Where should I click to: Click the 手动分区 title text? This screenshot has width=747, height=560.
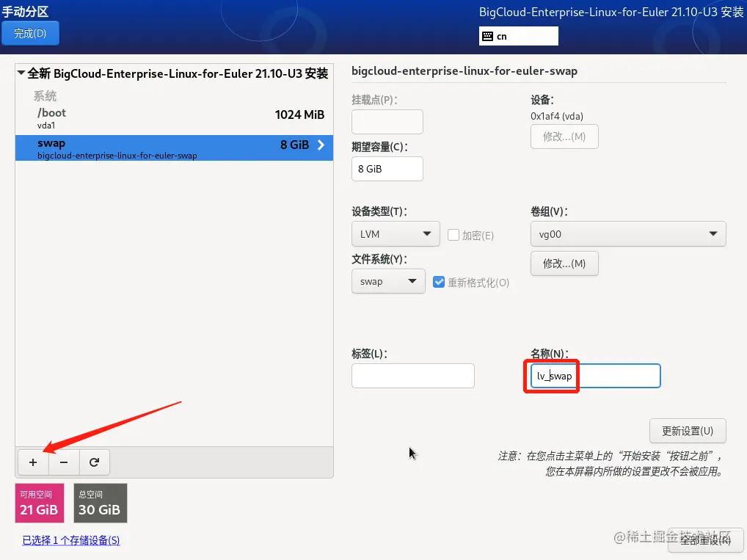[25, 11]
